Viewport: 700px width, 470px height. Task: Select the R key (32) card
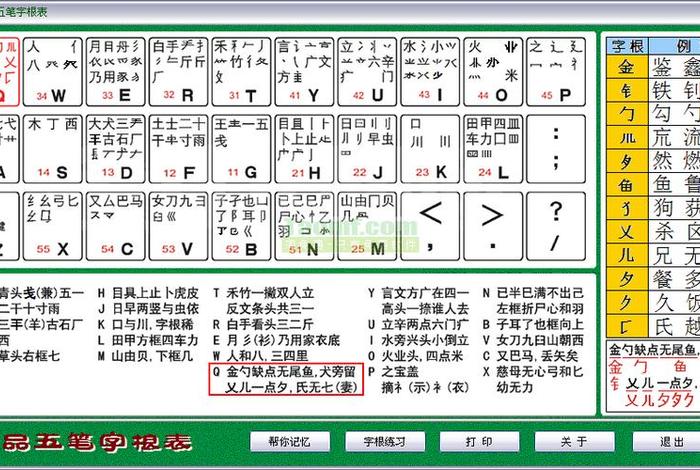[179, 72]
